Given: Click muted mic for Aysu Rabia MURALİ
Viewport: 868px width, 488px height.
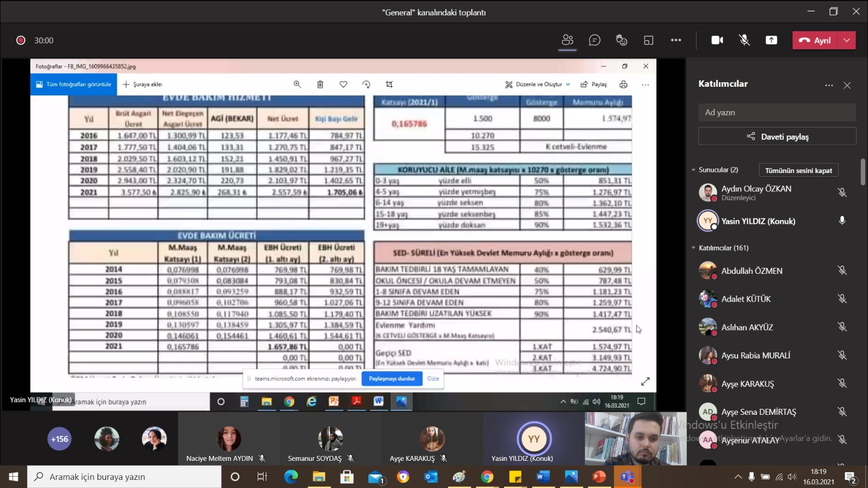Looking at the screenshot, I should [842, 355].
